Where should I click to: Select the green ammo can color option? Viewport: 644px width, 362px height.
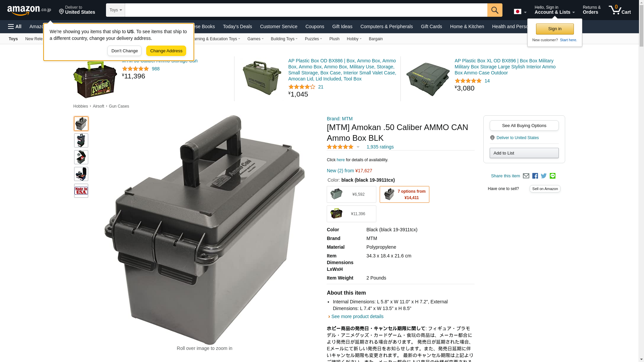(x=351, y=194)
